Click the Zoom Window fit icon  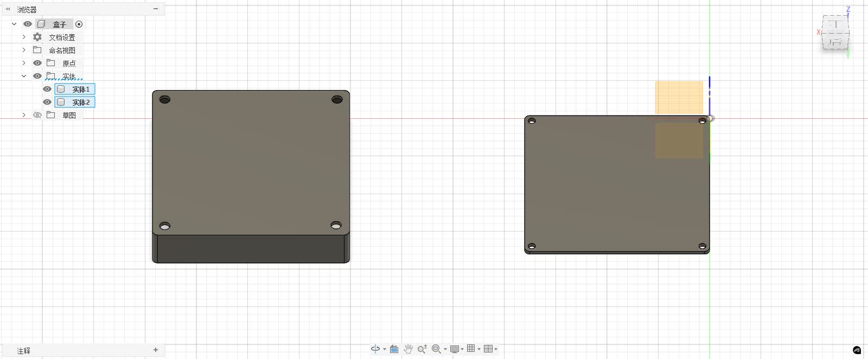436,349
